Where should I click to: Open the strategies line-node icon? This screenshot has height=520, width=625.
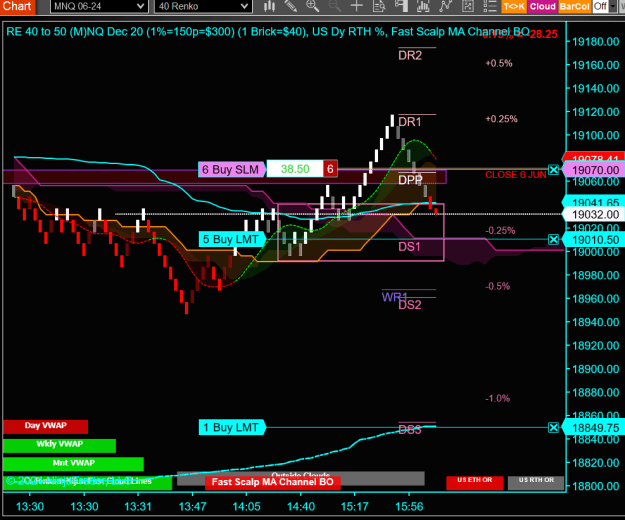pos(445,6)
